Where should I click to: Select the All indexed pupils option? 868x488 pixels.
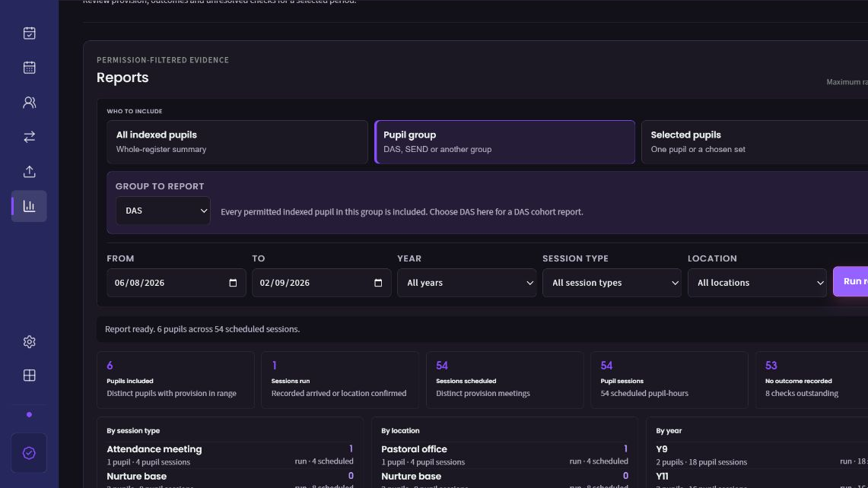(x=237, y=141)
